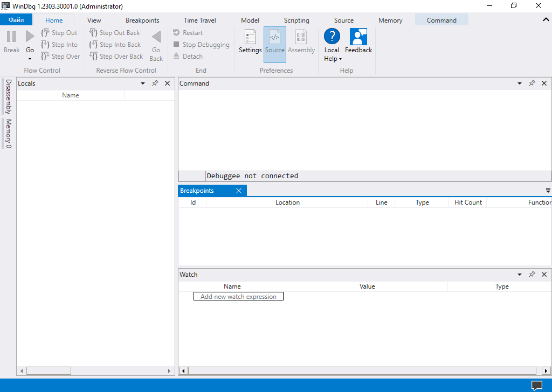Image resolution: width=552 pixels, height=392 pixels.
Task: Open Local Help question mark icon
Action: point(332,36)
